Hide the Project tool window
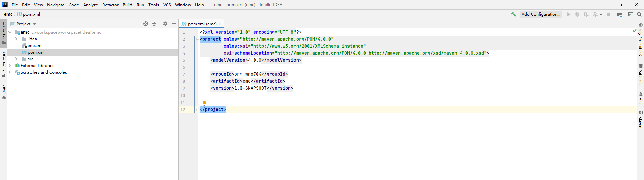This screenshot has width=644, height=180. click(x=174, y=24)
